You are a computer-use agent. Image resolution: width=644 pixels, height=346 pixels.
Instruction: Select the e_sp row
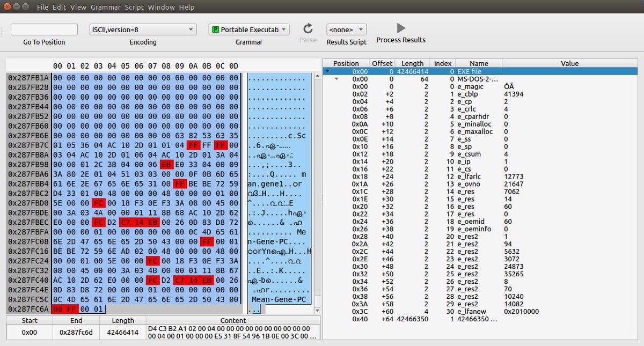point(480,146)
